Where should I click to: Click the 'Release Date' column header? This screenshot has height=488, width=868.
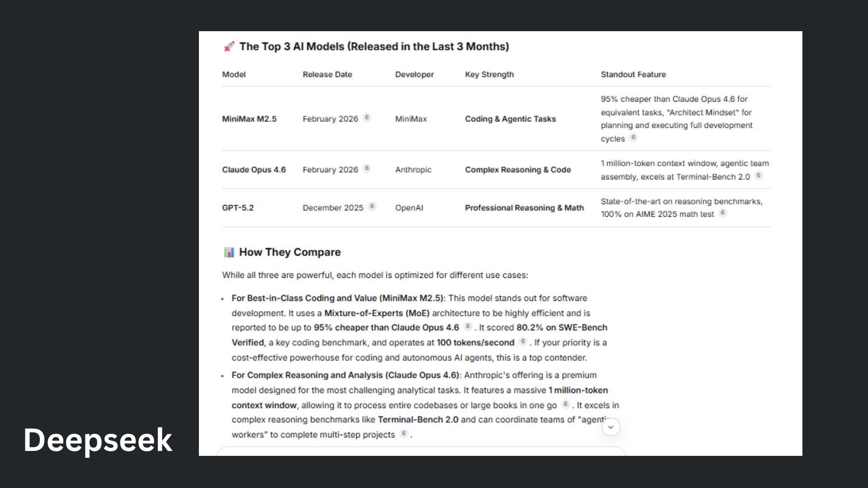pyautogui.click(x=327, y=75)
